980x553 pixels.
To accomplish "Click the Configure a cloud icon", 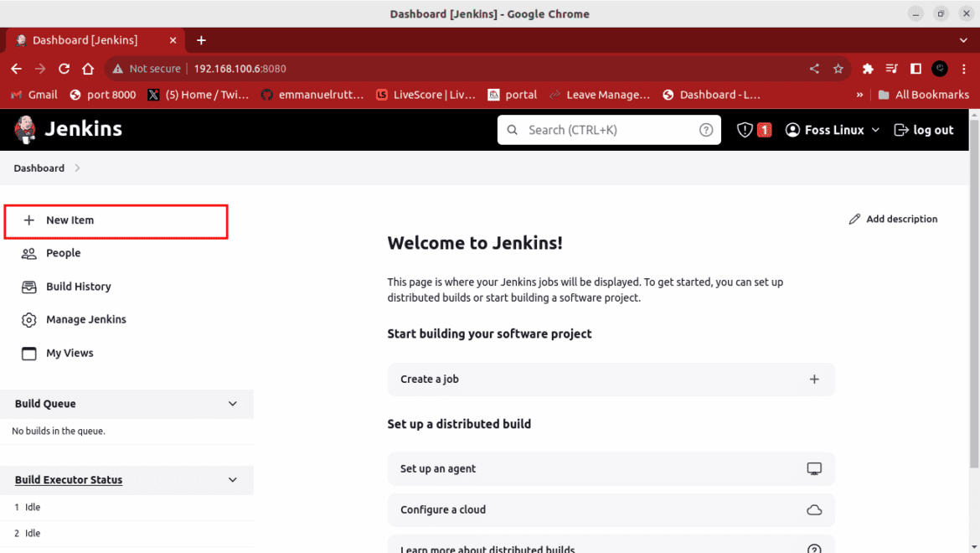I will [x=813, y=509].
